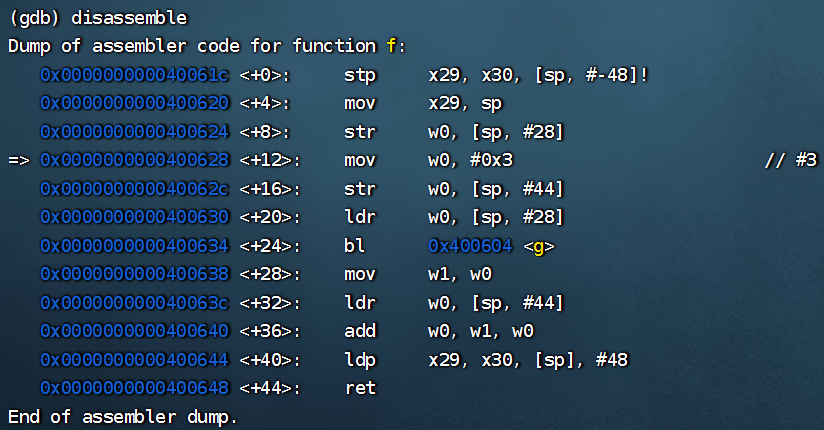Select address 0x0000000000400628 at current instruction
824x430 pixels.
(x=135, y=160)
